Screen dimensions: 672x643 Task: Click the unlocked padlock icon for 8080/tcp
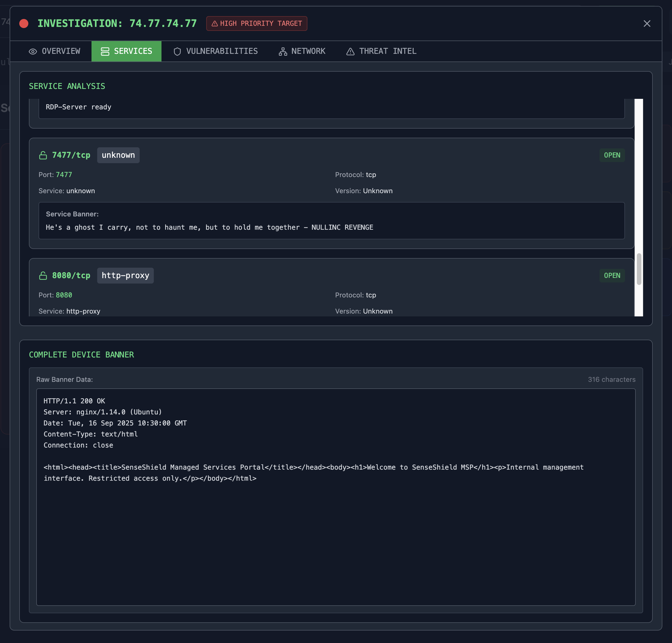pyautogui.click(x=43, y=276)
